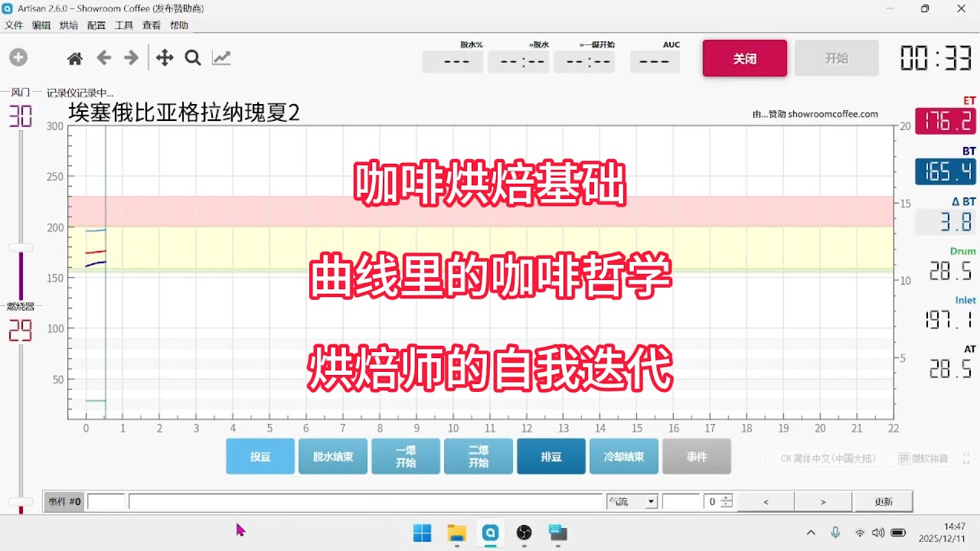Mark the 脱水结束 dry-end event
The image size is (980, 551).
coord(333,457)
